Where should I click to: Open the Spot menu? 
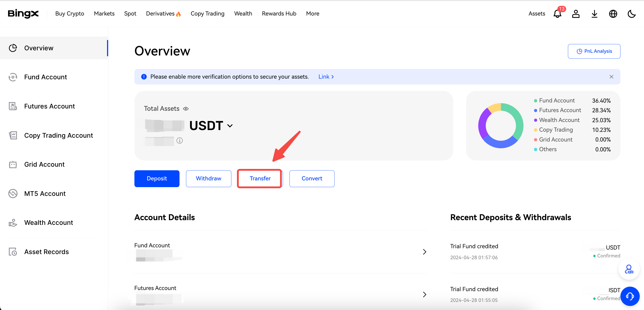coord(130,13)
